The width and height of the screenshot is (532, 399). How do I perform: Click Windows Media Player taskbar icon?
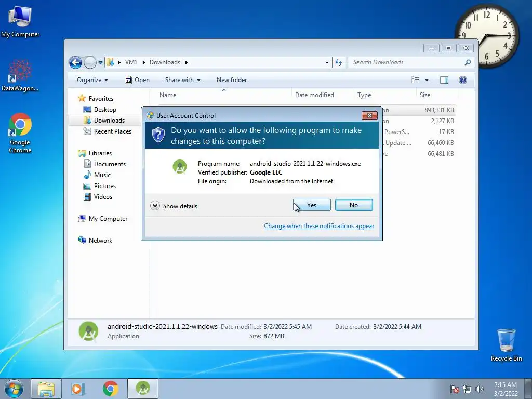click(x=78, y=389)
